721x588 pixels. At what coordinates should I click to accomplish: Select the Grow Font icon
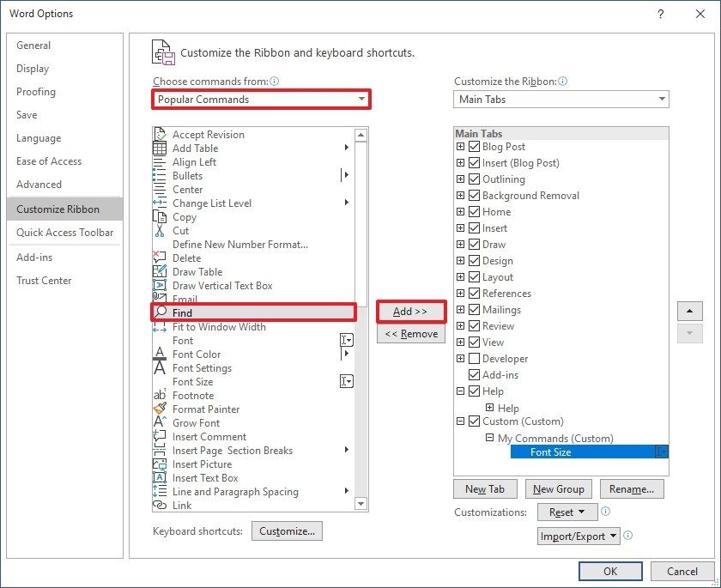160,422
